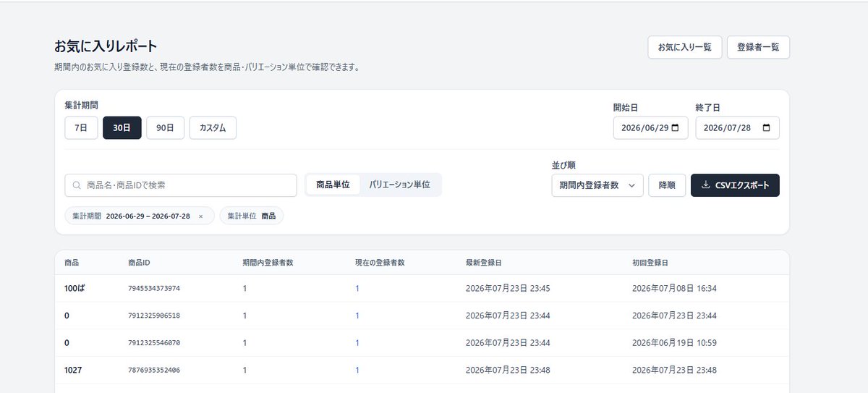Click first-registered date 2026年07月08日 16:34

674,288
